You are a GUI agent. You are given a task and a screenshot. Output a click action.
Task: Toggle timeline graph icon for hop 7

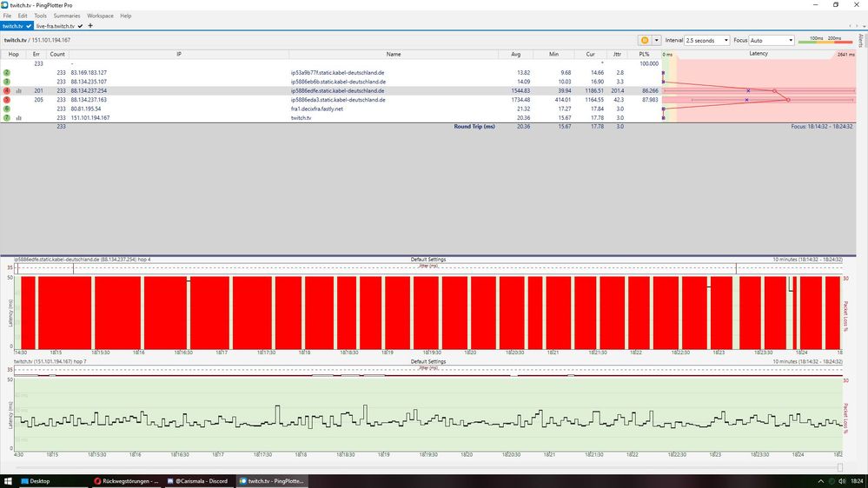click(19, 117)
